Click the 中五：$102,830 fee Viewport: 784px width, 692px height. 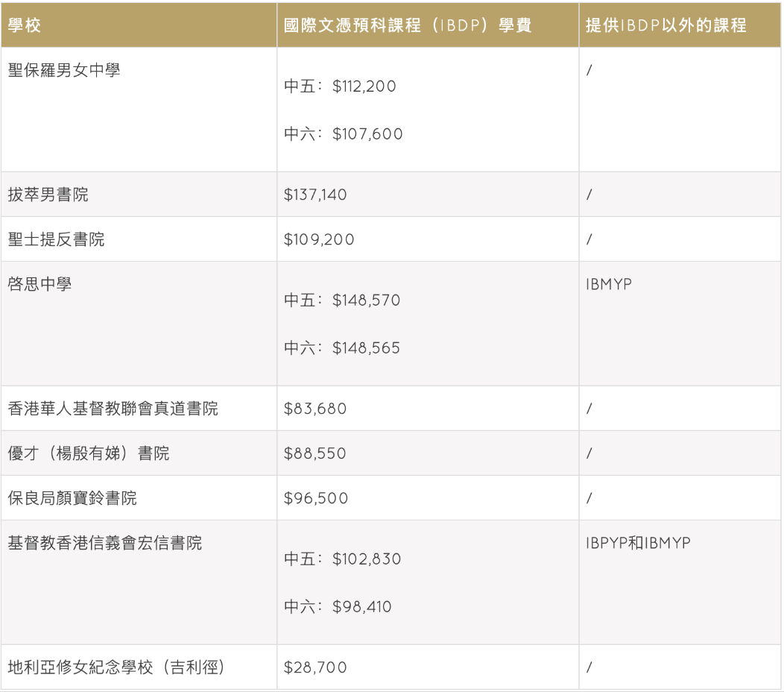point(343,559)
